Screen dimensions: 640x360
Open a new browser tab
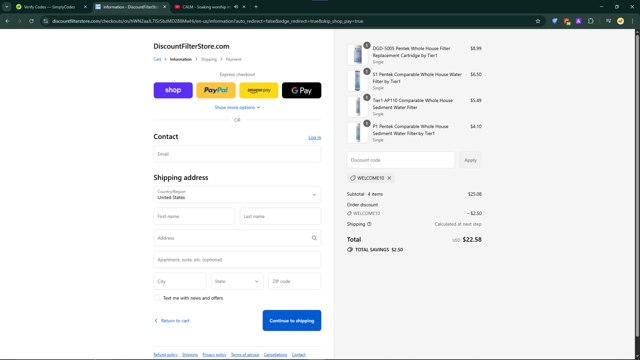point(256,7)
